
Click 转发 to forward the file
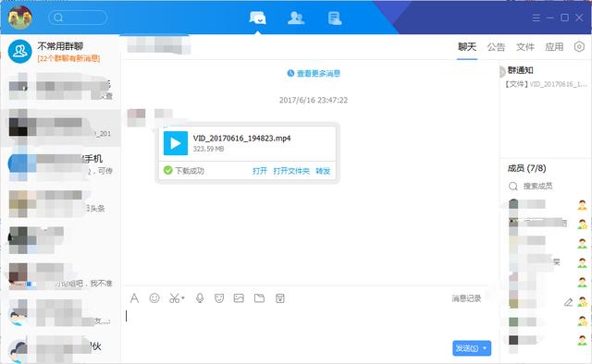(323, 171)
